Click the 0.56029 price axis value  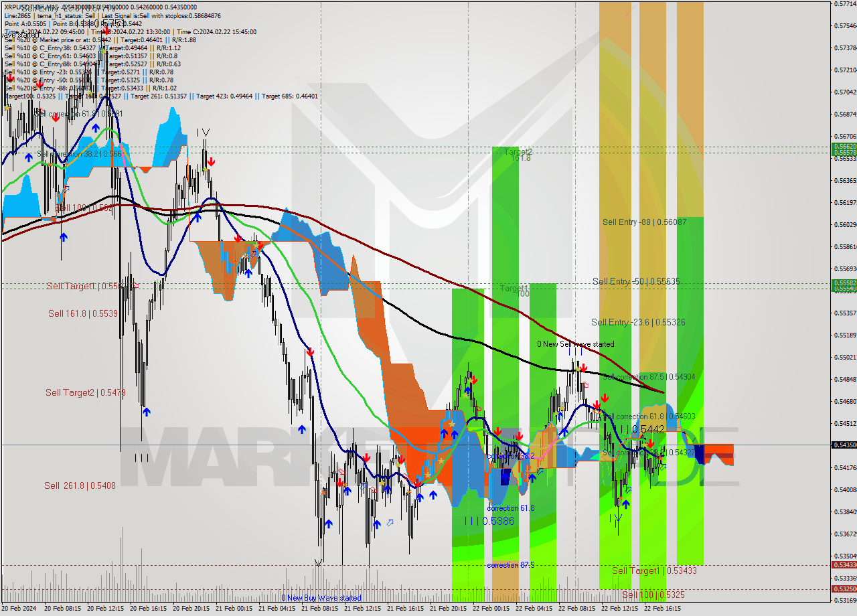845,224
